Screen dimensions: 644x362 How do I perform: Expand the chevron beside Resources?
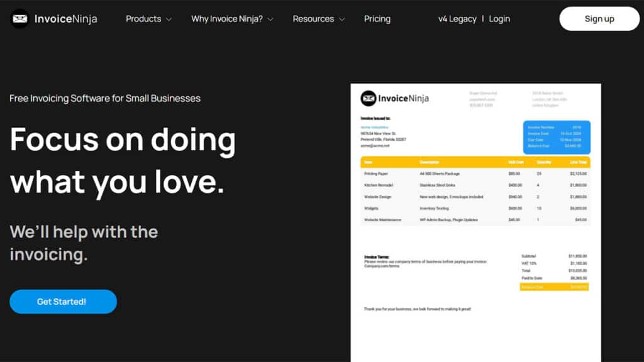click(342, 19)
